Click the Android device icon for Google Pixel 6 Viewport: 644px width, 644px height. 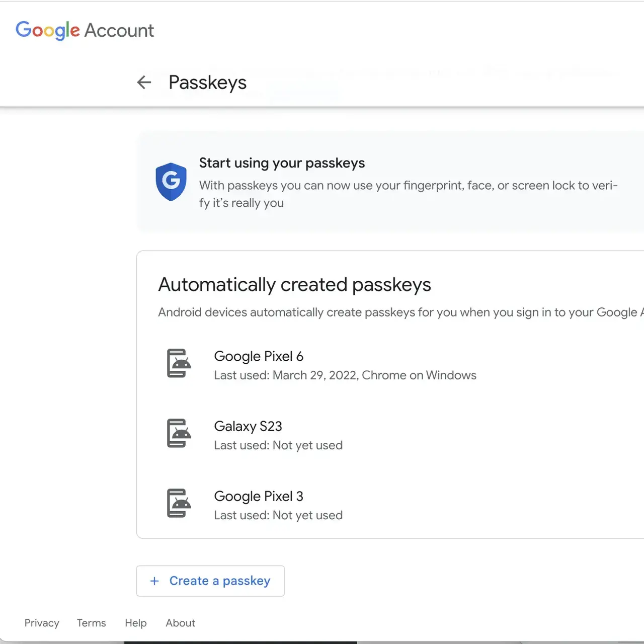pos(179,363)
